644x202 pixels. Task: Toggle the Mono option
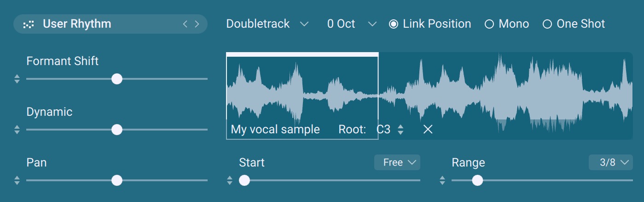489,24
